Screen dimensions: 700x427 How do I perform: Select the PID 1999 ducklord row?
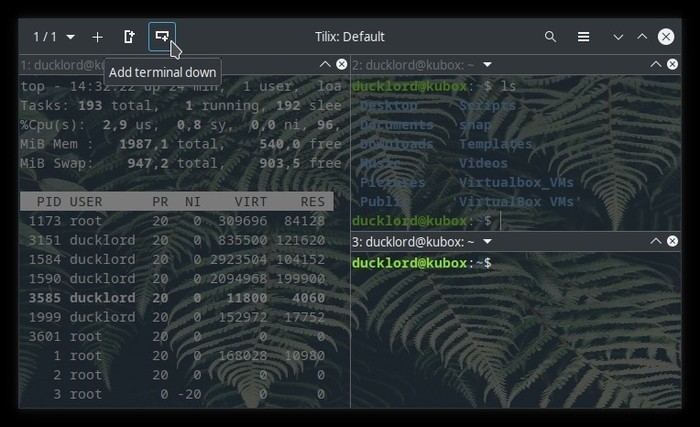[177, 317]
